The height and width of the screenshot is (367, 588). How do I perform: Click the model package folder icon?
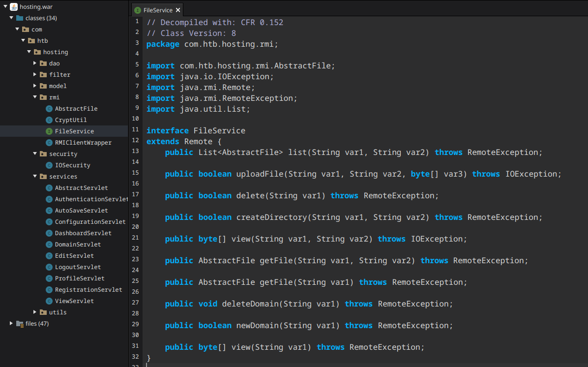pos(43,86)
